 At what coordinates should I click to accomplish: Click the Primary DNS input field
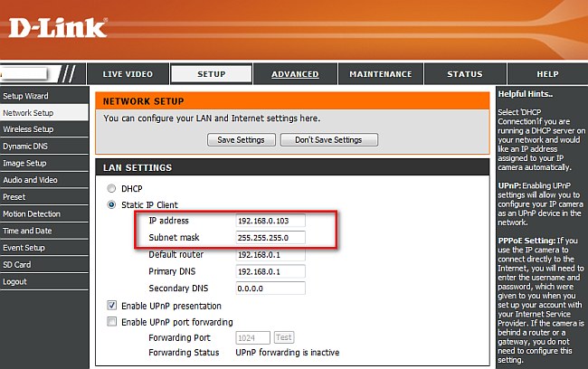click(x=270, y=271)
